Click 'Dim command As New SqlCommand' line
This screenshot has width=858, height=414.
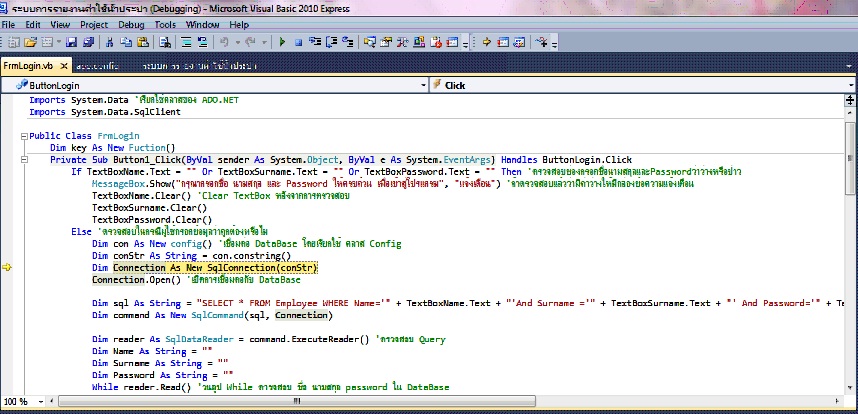click(212, 315)
